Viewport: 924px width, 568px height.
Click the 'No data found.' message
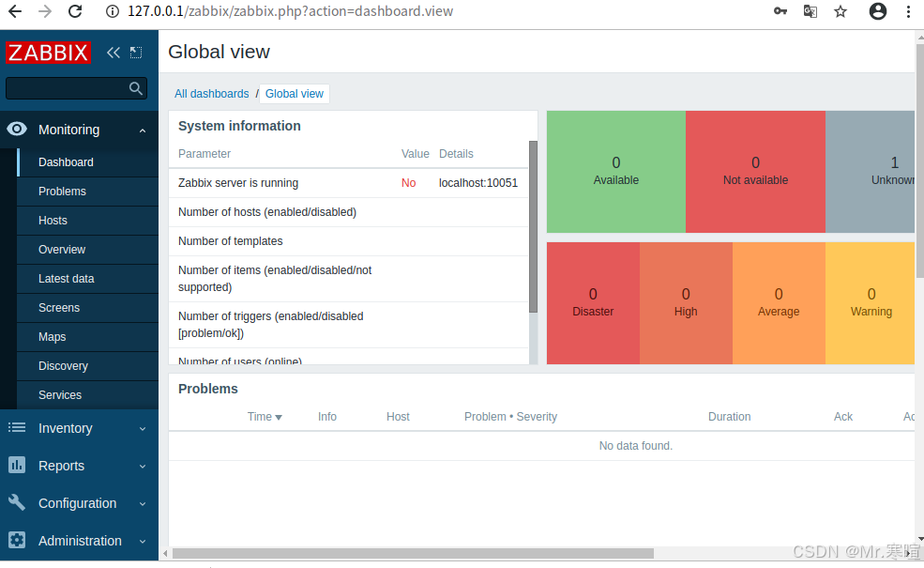click(635, 446)
